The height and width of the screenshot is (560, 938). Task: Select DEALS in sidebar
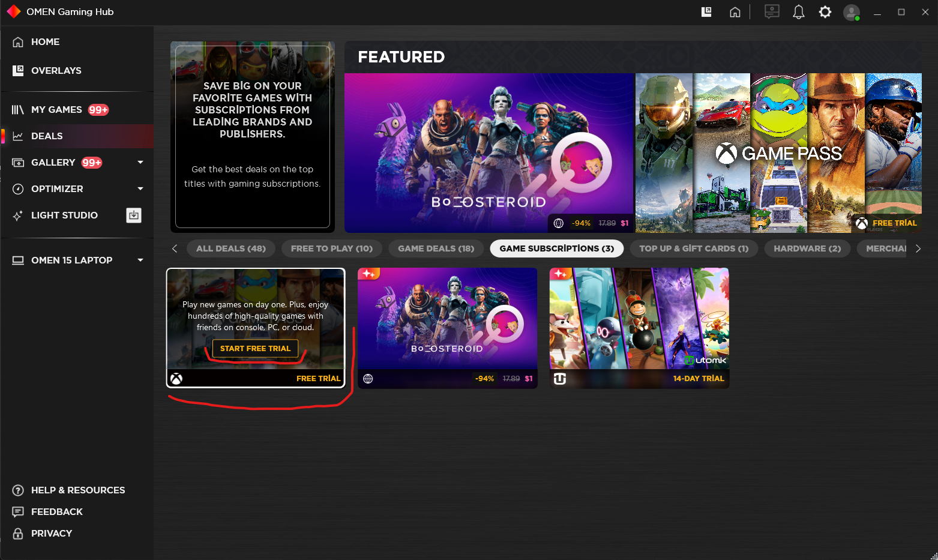tap(77, 136)
